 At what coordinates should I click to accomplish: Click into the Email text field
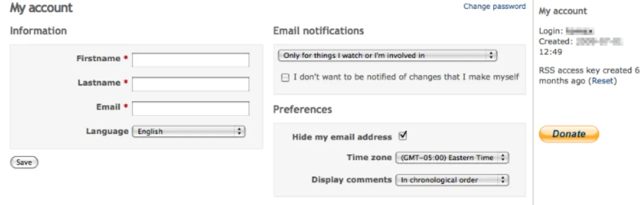191,109
